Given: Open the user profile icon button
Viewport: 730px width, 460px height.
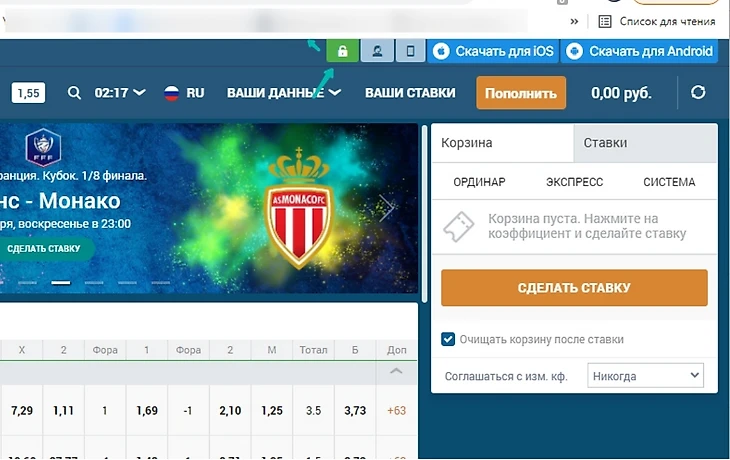Looking at the screenshot, I should pyautogui.click(x=377, y=51).
